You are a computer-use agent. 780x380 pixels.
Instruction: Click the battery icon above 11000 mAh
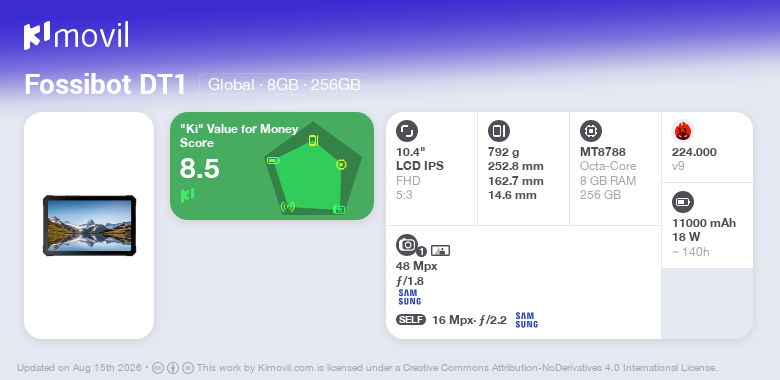point(683,202)
